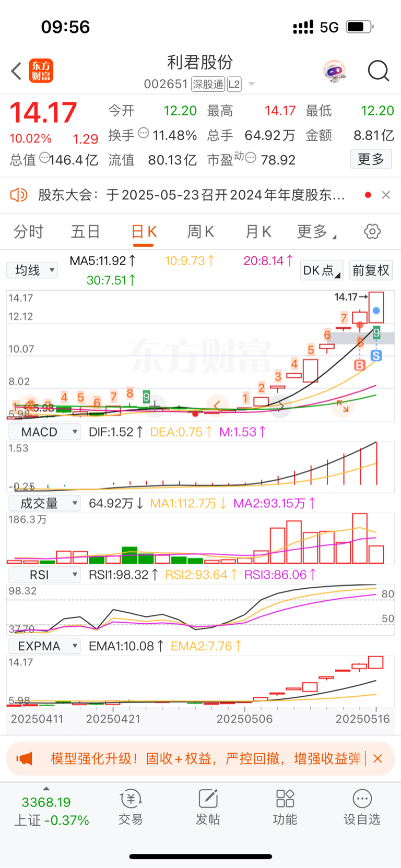Dismiss the 股东大会 announcement banner
401x868 pixels.
[386, 195]
